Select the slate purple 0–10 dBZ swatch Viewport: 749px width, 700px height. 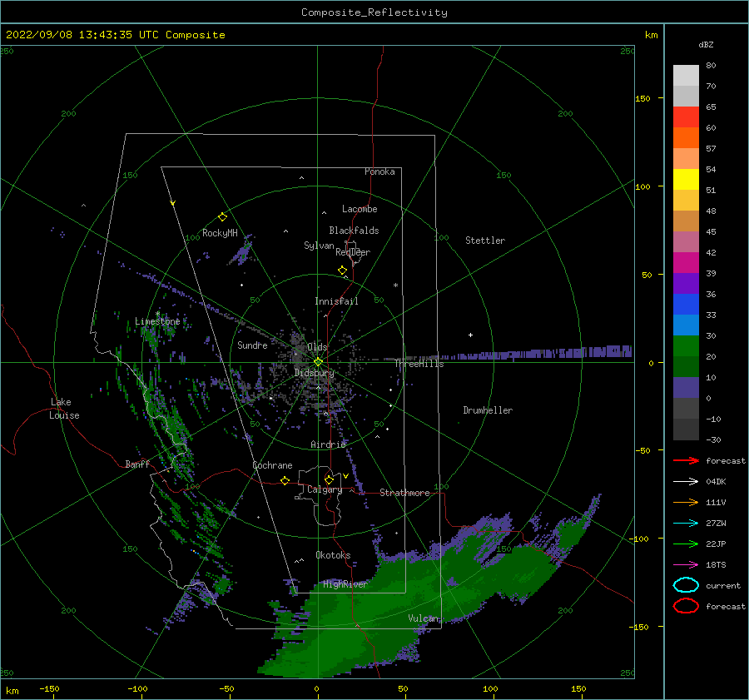(686, 388)
